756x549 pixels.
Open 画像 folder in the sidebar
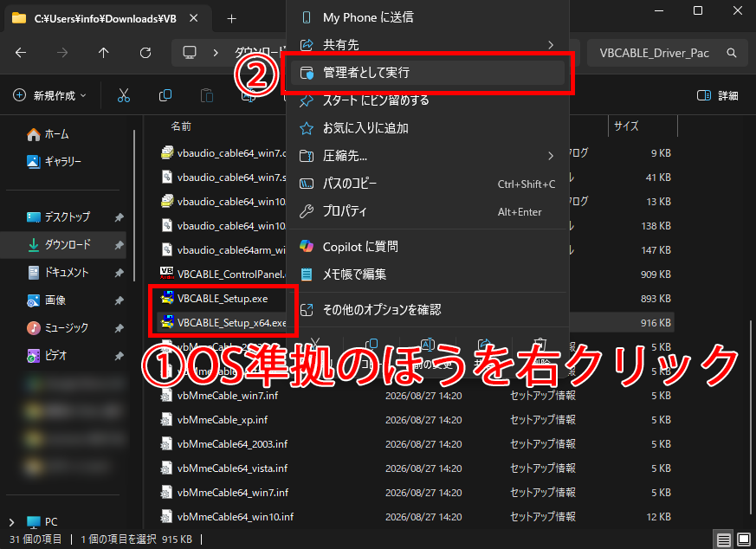point(46,300)
